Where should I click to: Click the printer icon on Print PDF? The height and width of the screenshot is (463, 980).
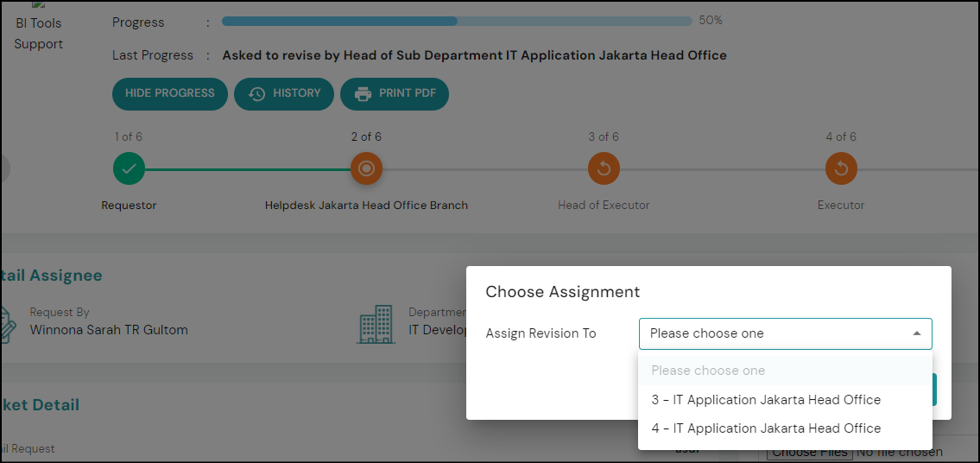pos(364,93)
